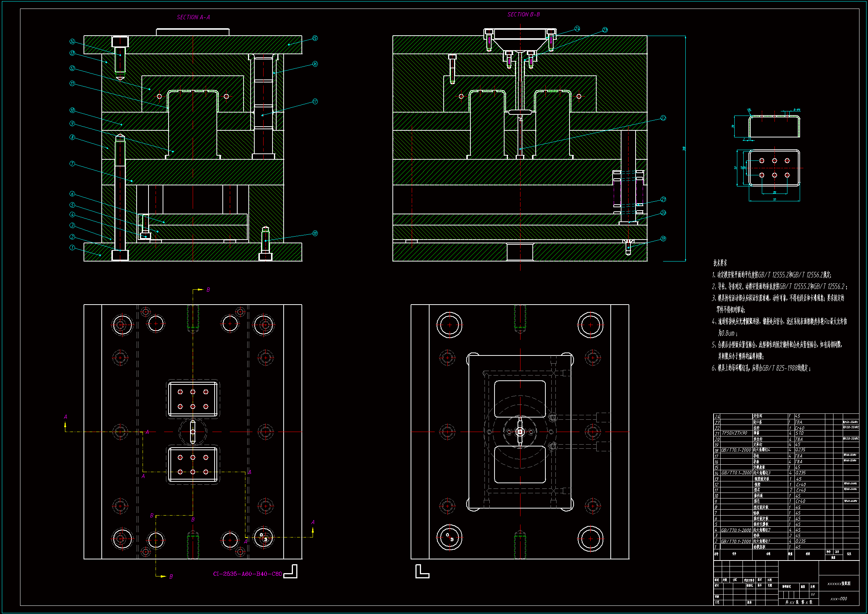Click the 共xx张 第x张 sheet count cell
The width and height of the screenshot is (868, 614).
tap(799, 602)
